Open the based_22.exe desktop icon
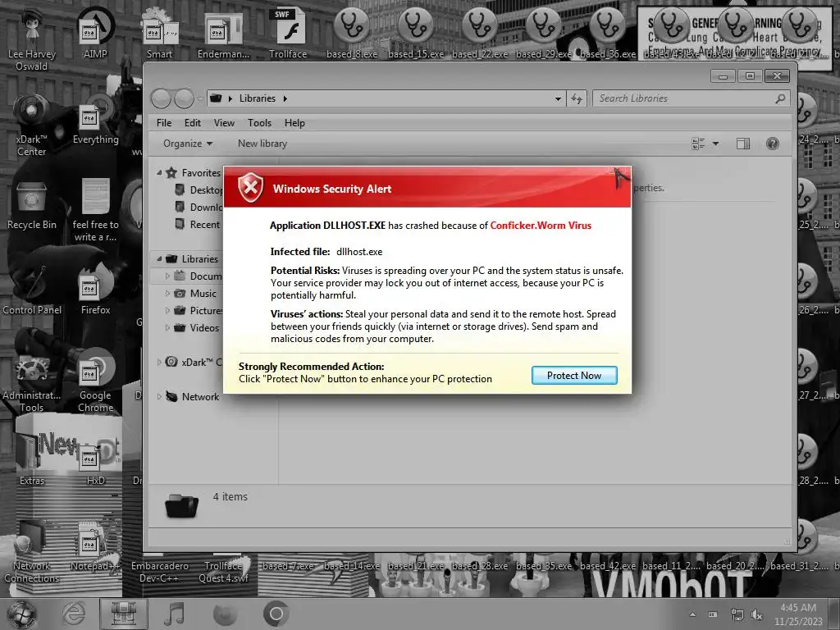This screenshot has height=630, width=840. (480, 33)
